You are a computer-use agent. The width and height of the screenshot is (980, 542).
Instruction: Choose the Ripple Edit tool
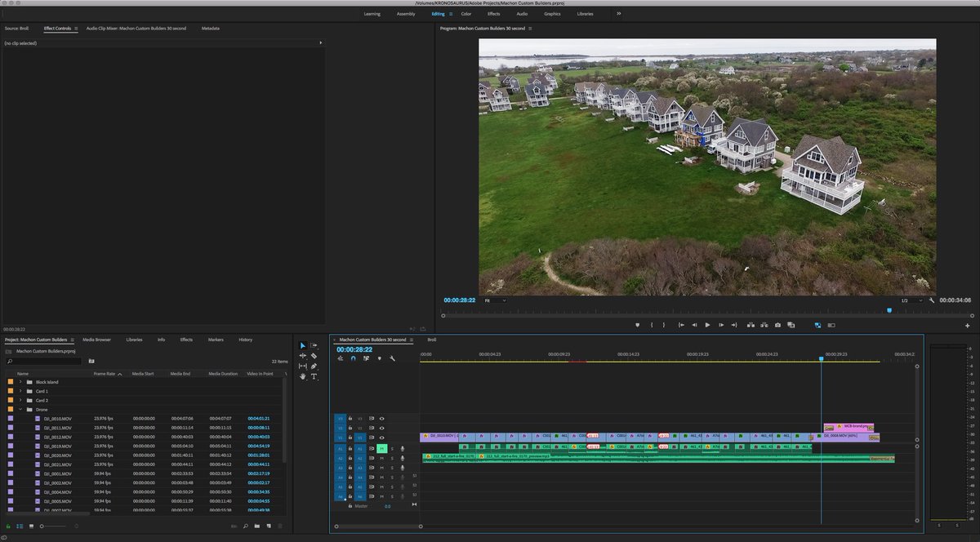point(303,356)
